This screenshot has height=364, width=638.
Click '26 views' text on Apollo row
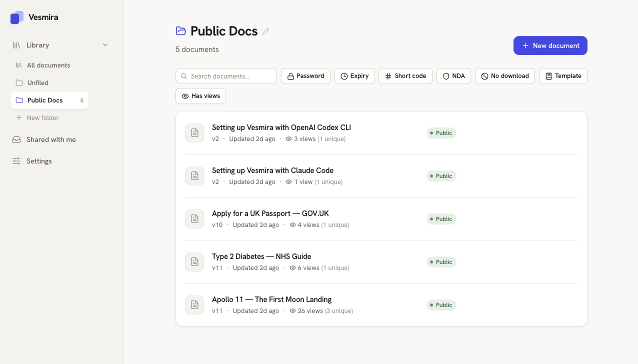(310, 311)
